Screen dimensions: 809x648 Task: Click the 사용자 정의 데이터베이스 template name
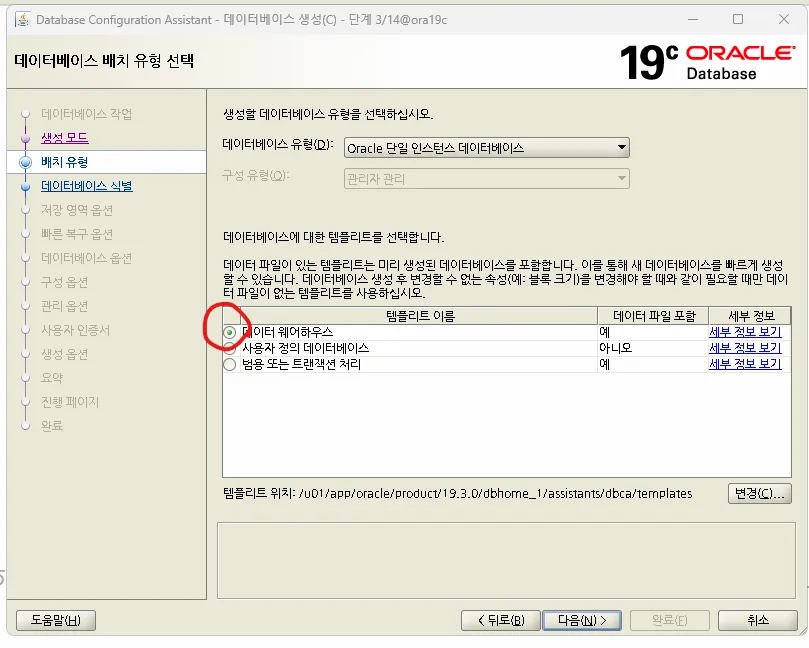(x=305, y=348)
